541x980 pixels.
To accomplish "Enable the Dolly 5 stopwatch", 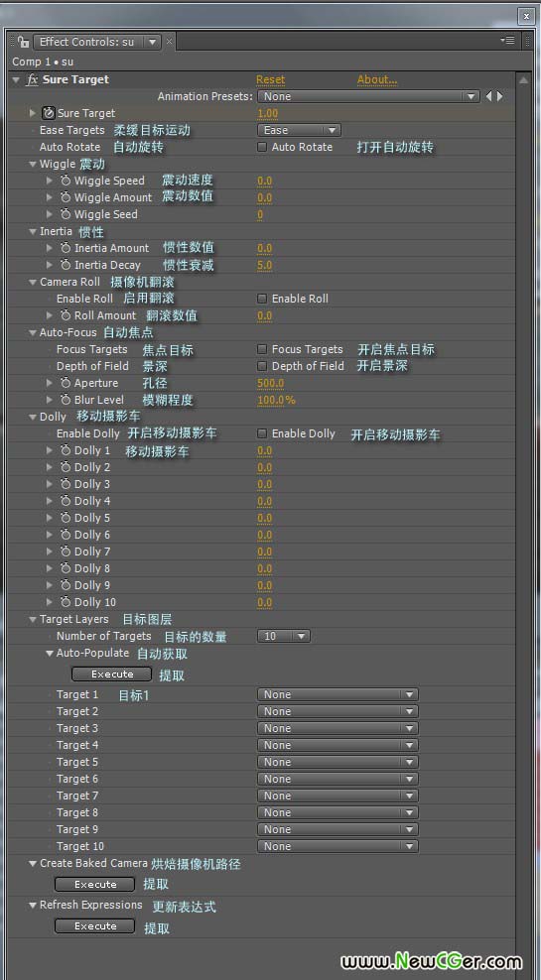I will tap(66, 518).
